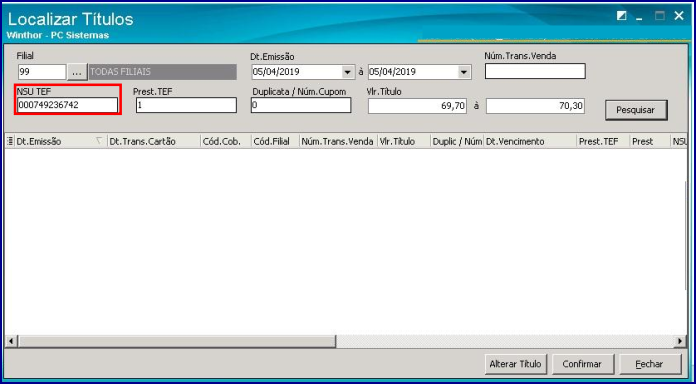Click the Fechar button
The image size is (696, 384).
pos(649,364)
